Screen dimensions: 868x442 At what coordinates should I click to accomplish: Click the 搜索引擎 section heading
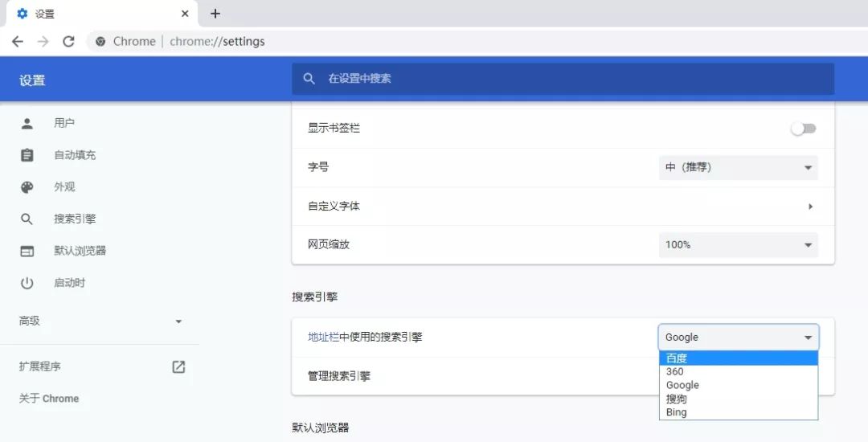pos(314,297)
